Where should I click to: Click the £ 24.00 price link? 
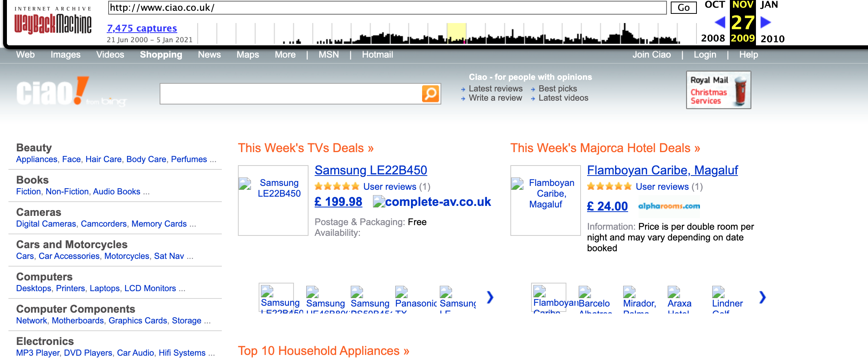pyautogui.click(x=607, y=206)
